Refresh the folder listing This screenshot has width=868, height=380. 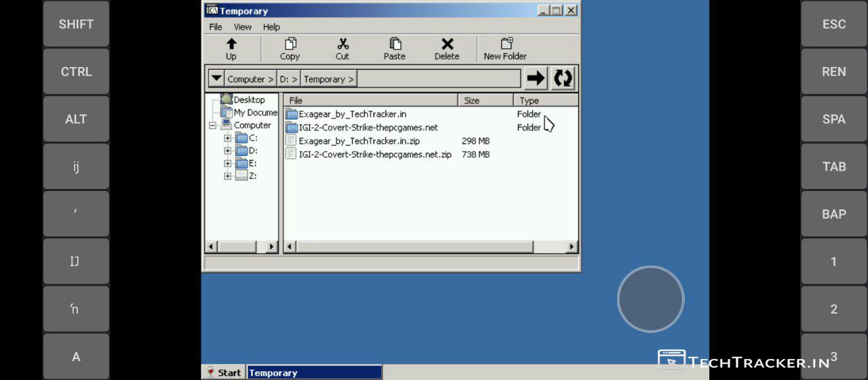point(563,79)
